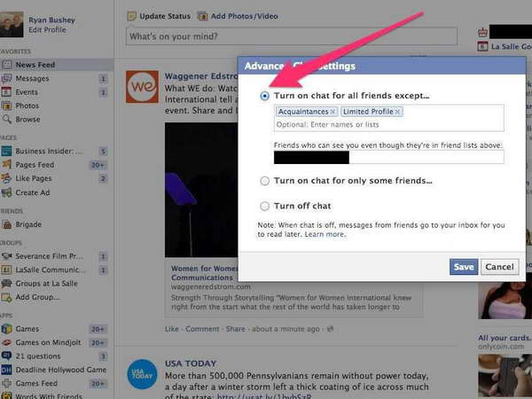Viewport: 532px width, 399px height.
Task: Open the 'Learn more' link
Action: 325,234
